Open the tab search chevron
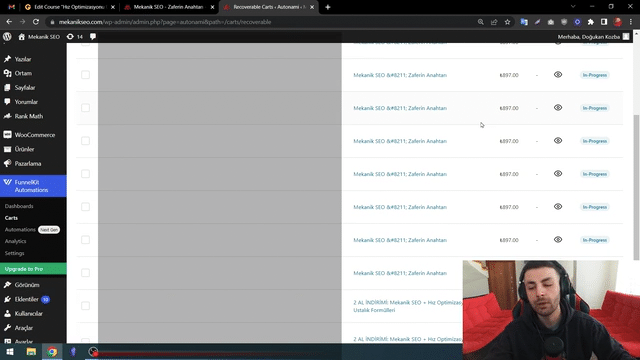Image resolution: width=640 pixels, height=360 pixels. 573,7
